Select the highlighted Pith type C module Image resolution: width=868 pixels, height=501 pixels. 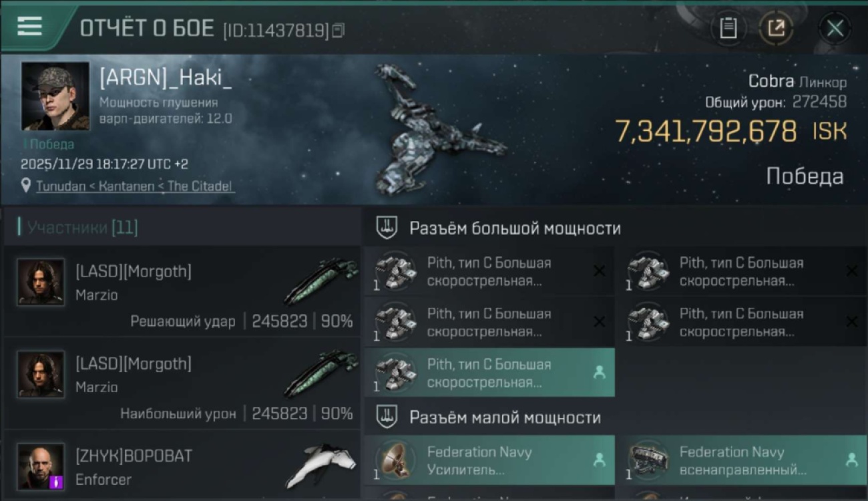(489, 373)
